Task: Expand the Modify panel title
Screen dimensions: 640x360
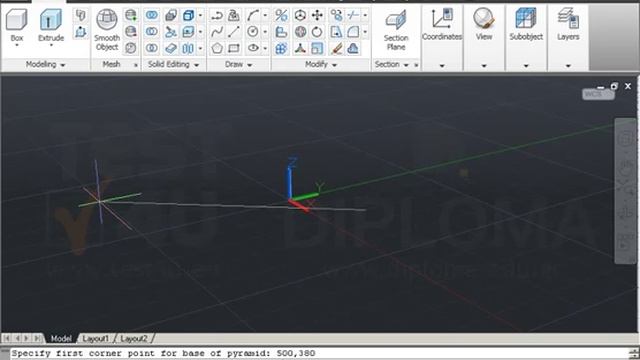Action: point(321,64)
